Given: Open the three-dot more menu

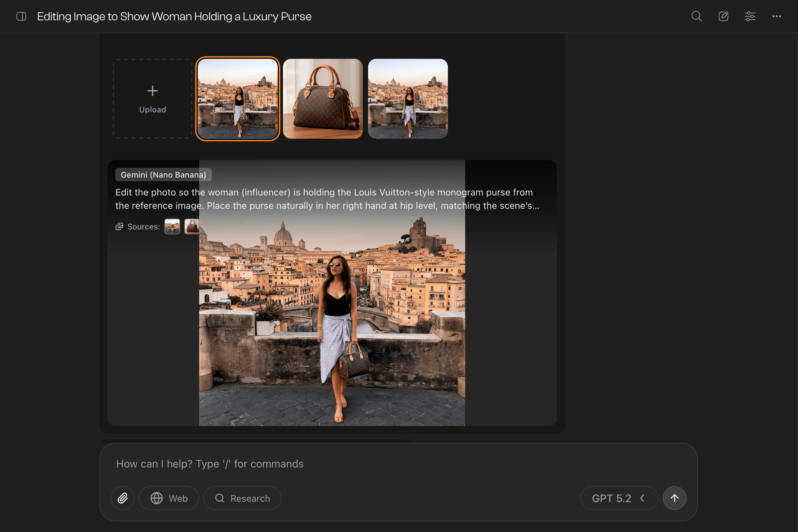Looking at the screenshot, I should click(776, 16).
